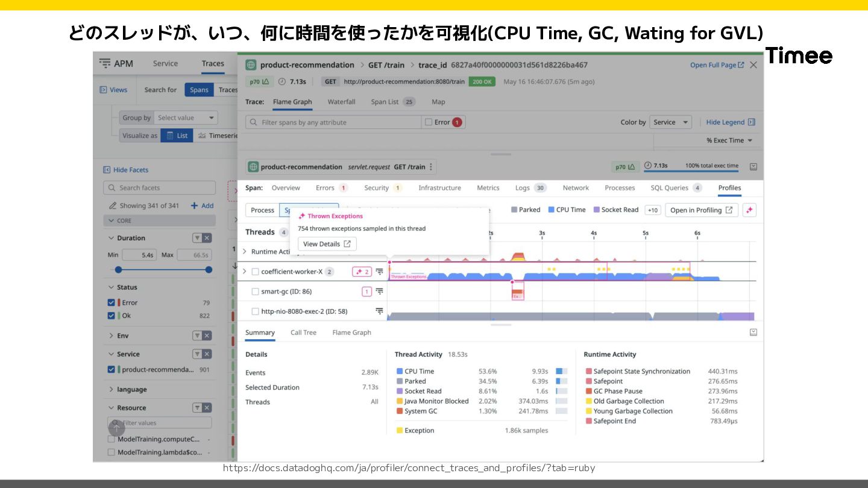Click the smart-gc thread filter icon
The height and width of the screenshot is (488, 868).
(380, 292)
